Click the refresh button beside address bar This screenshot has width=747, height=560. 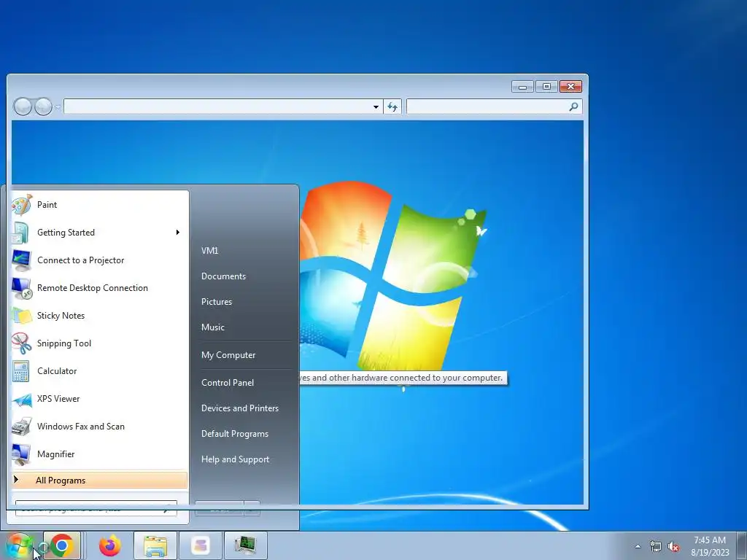(x=392, y=106)
